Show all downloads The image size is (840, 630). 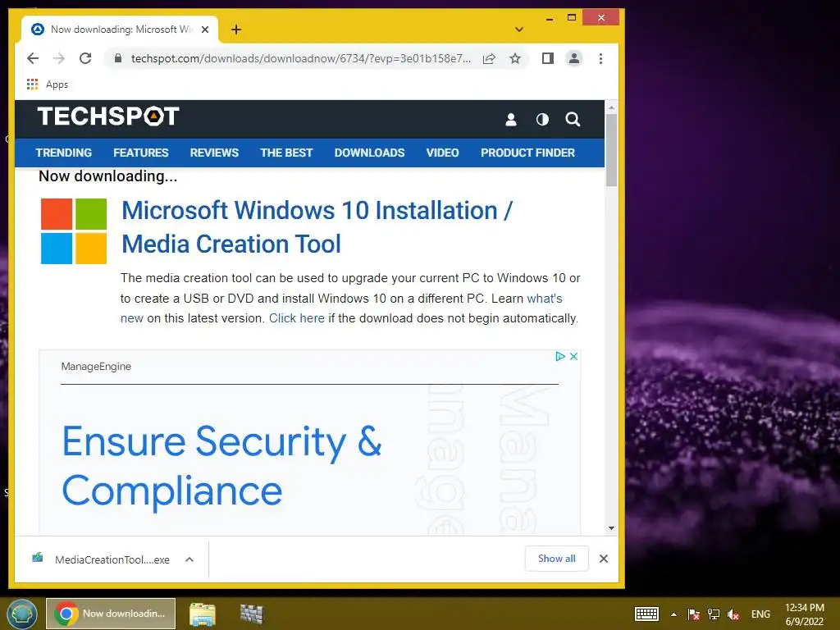[557, 559]
